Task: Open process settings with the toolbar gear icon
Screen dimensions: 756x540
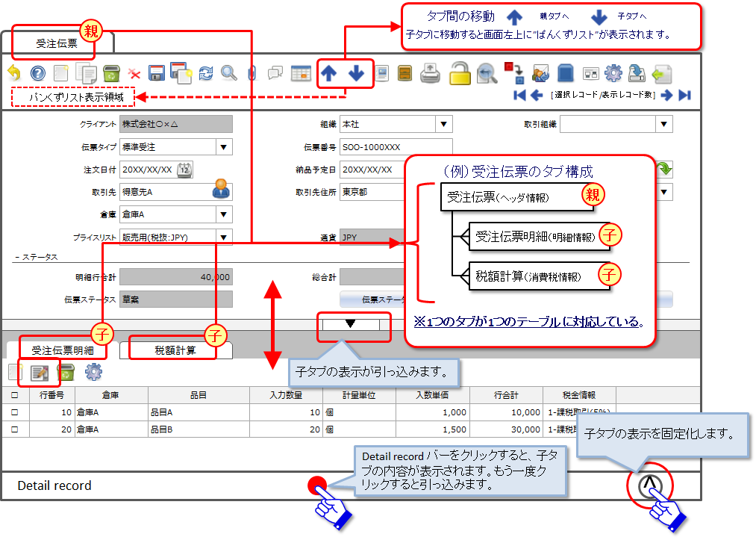Action: (613, 73)
